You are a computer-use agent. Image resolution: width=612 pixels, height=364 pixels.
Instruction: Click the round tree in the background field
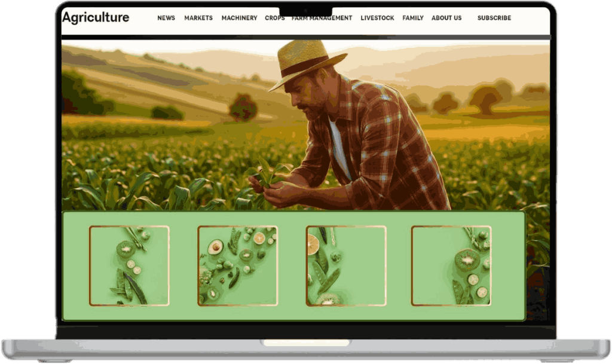tap(243, 108)
